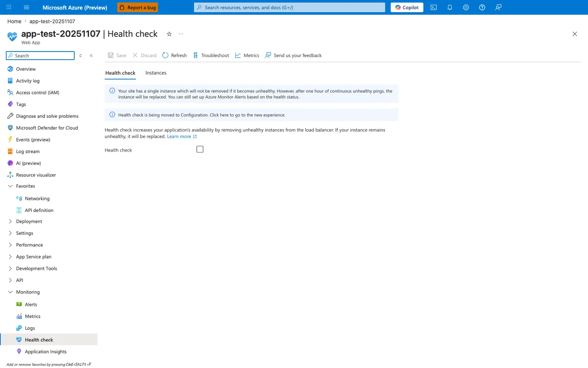The image size is (588, 368).
Task: Click the sidebar expand/collapse all arrows icon
Action: 80,56
